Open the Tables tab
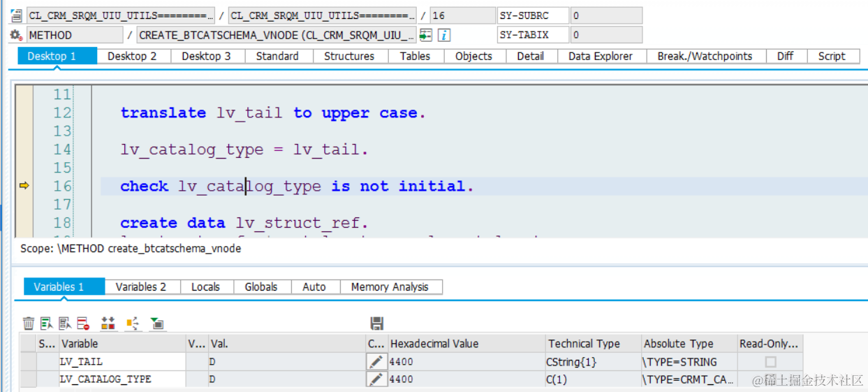Image resolution: width=868 pixels, height=392 pixels. point(415,56)
